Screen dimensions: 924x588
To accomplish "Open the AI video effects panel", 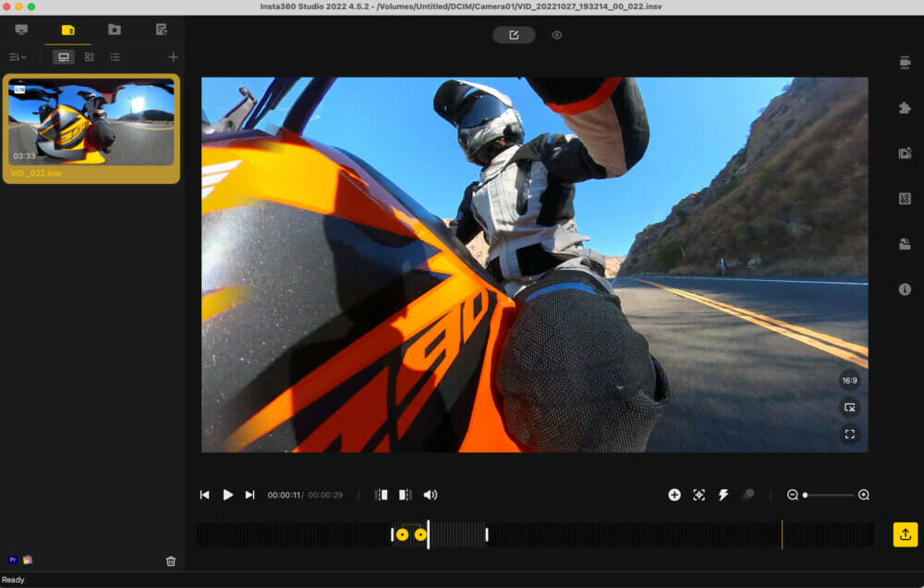I will pos(905,153).
